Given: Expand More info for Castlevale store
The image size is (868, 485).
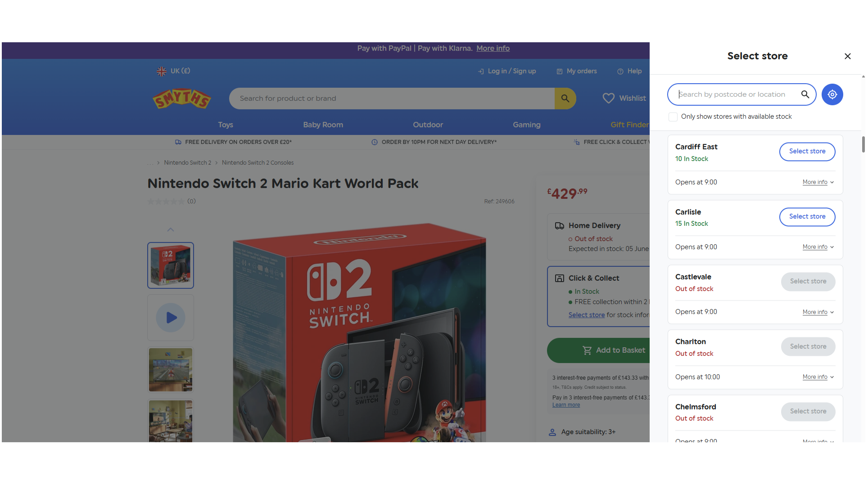Looking at the screenshot, I should 818,312.
